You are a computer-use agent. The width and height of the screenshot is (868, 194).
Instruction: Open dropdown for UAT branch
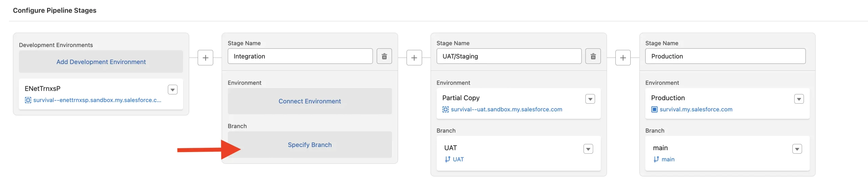(588, 149)
